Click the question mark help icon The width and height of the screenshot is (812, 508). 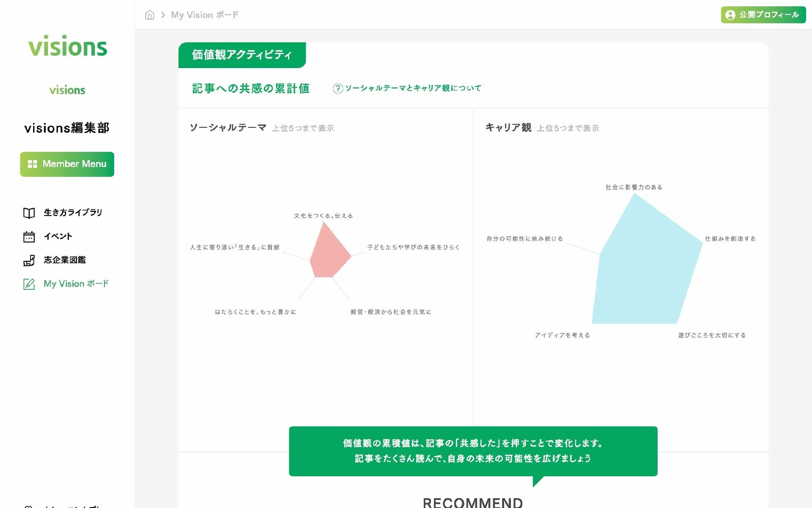(337, 88)
